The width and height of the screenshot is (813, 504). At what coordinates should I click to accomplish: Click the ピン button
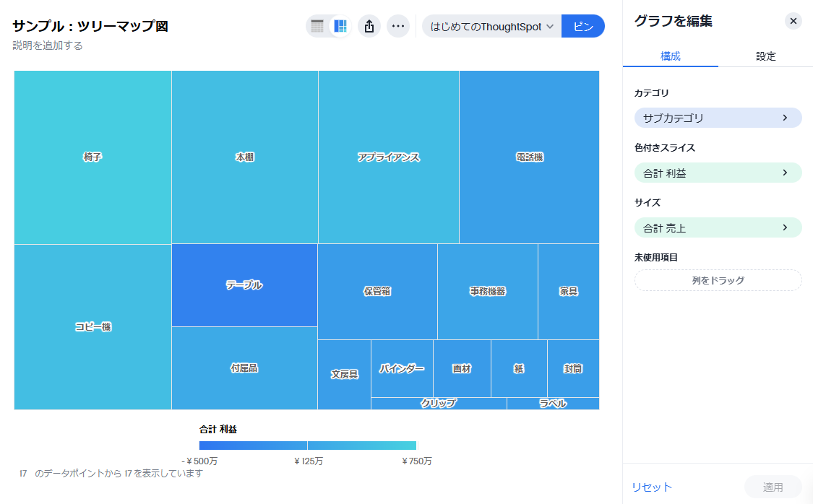[582, 27]
